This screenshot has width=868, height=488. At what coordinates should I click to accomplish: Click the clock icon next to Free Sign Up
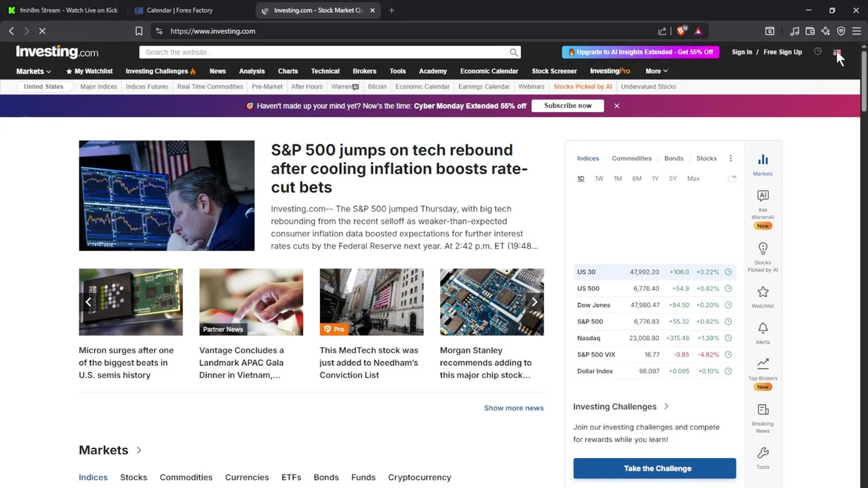pos(818,52)
